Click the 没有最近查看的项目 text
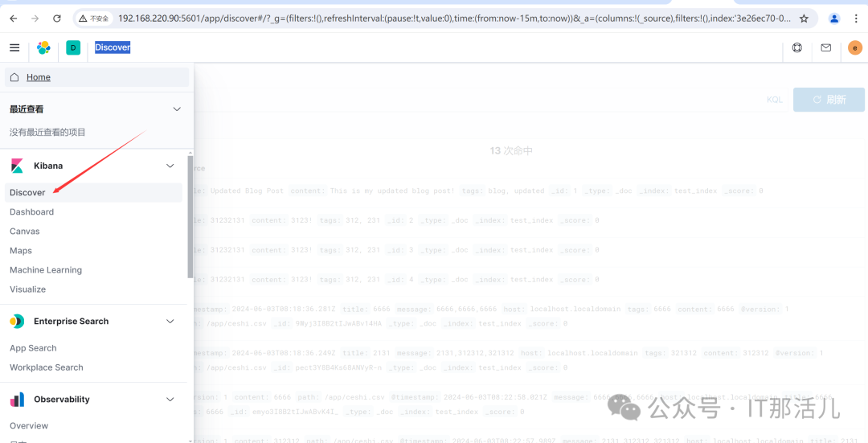The image size is (868, 443). click(47, 133)
